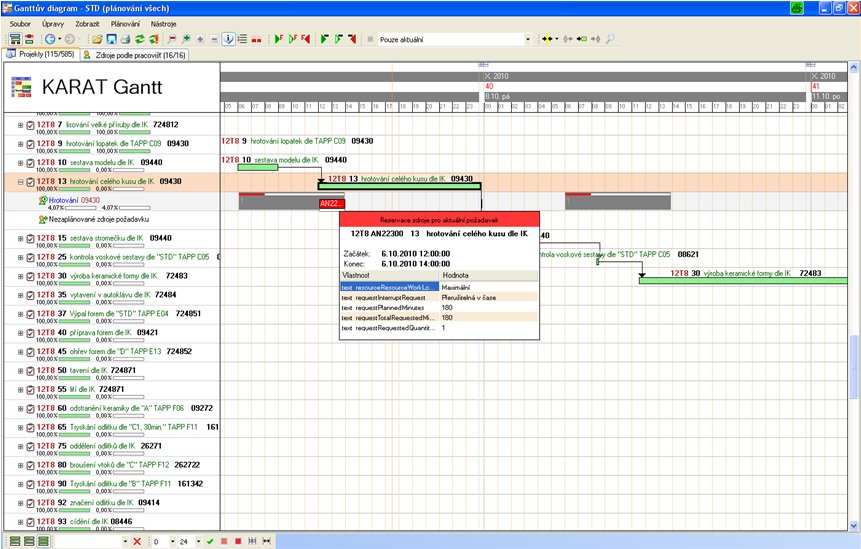
Task: Click the refresh with warning icon
Action: coord(154,39)
